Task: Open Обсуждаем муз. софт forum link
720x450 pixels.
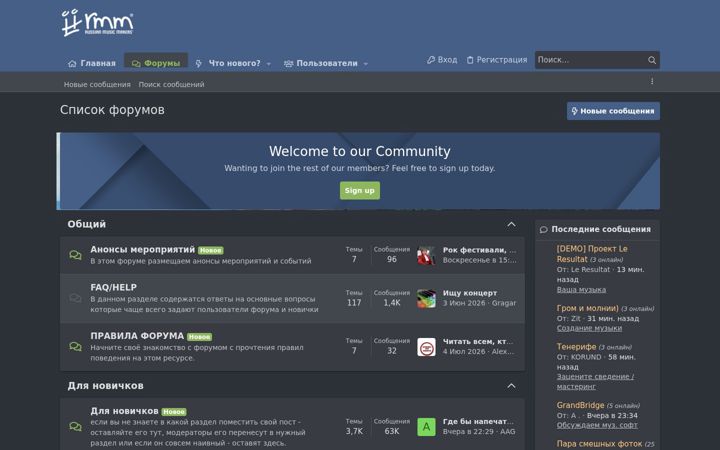Action: (597, 425)
